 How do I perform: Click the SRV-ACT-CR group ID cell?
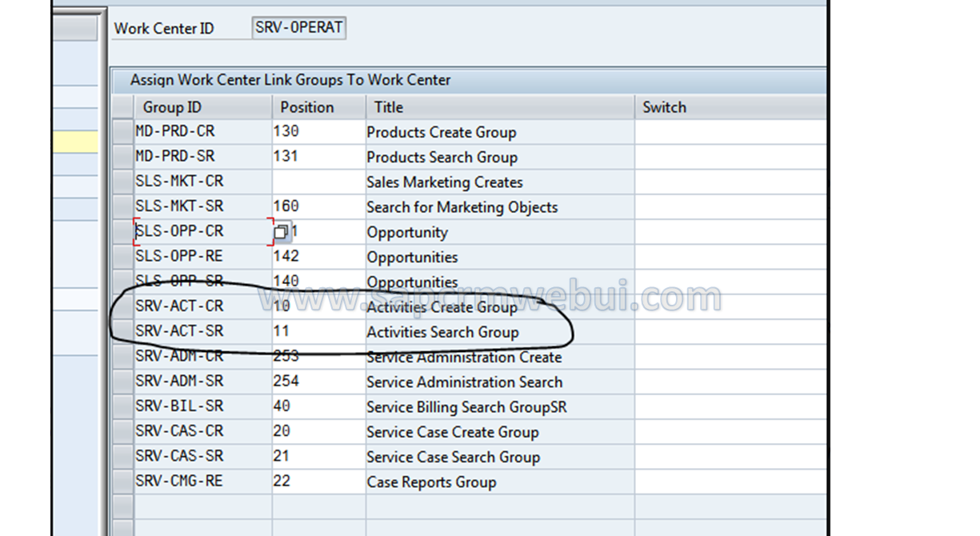(x=203, y=306)
